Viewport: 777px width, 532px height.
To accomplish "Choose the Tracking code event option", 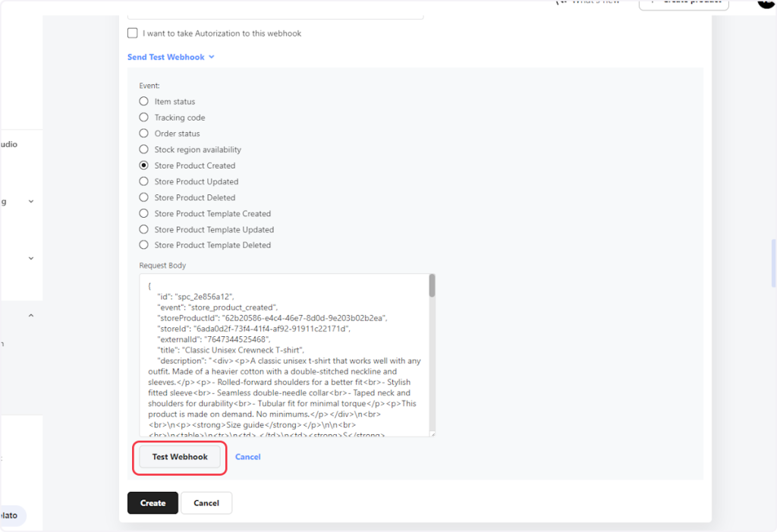I will (x=144, y=118).
